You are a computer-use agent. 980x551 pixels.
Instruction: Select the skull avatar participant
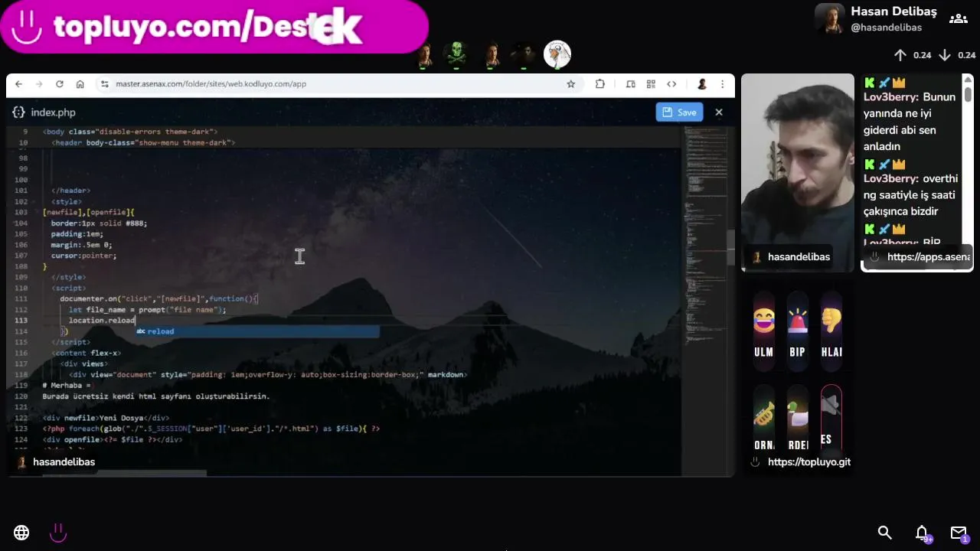tap(457, 54)
